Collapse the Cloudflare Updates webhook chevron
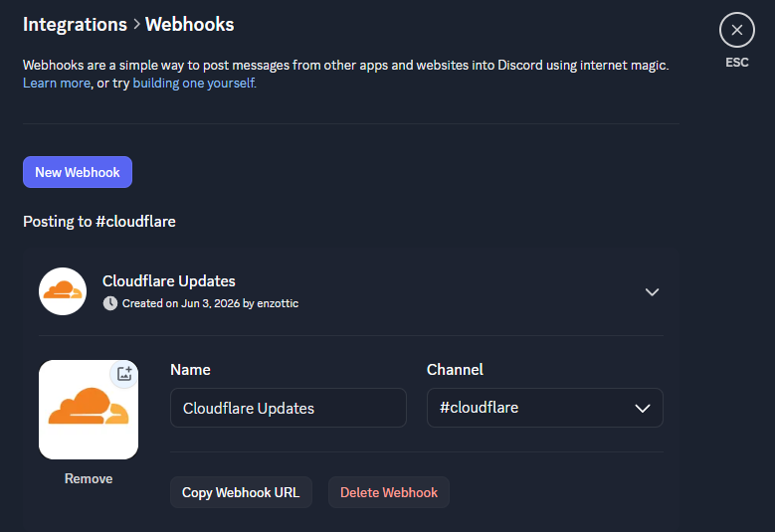The image size is (775, 532). 652,292
